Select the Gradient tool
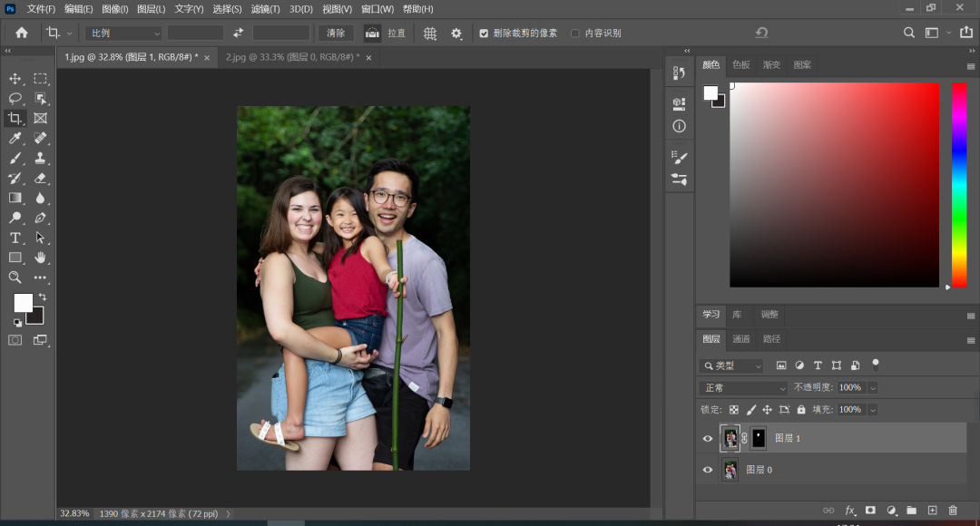This screenshot has height=526, width=980. coord(15,198)
